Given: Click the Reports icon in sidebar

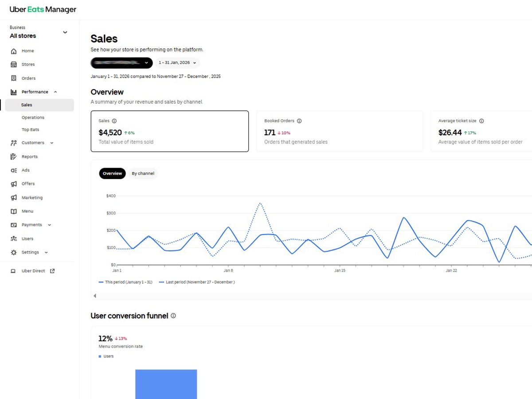Looking at the screenshot, I should click(x=14, y=157).
